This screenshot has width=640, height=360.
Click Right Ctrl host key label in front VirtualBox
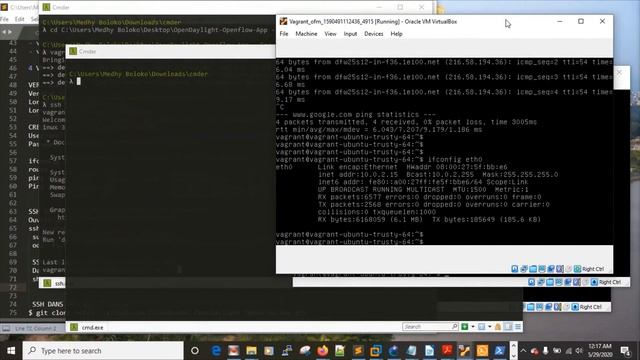tap(593, 269)
